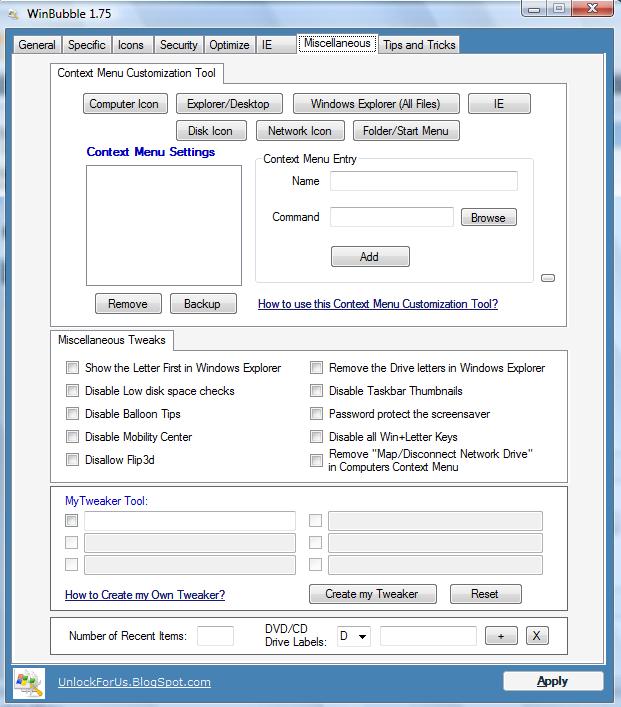Click the Computer Icon button
Screen dimensions: 621x707
click(125, 104)
